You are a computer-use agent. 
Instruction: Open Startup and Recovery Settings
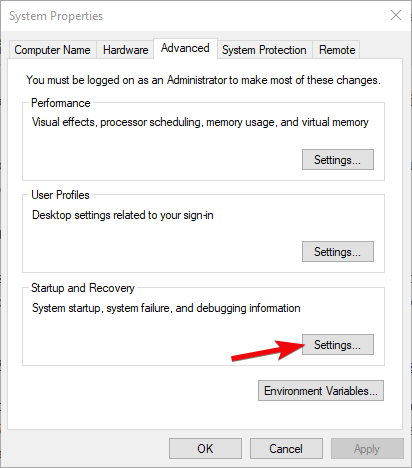(338, 344)
